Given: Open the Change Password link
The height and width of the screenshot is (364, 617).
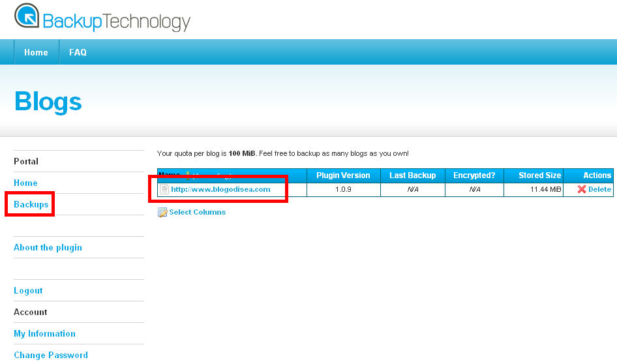Looking at the screenshot, I should 50,355.
